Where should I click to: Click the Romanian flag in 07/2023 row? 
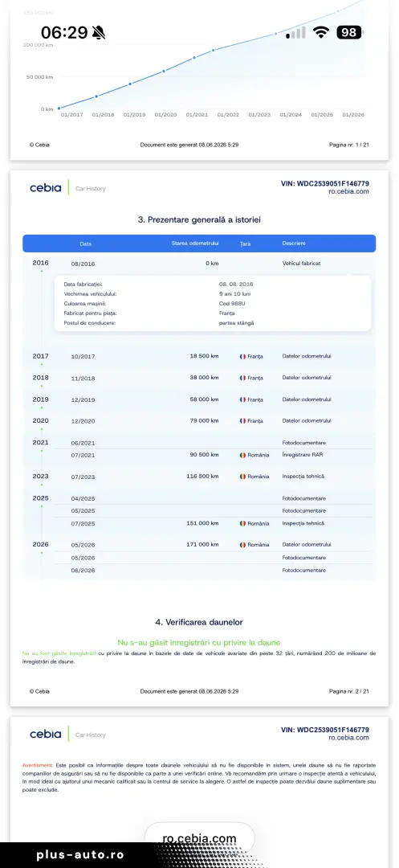click(x=242, y=476)
